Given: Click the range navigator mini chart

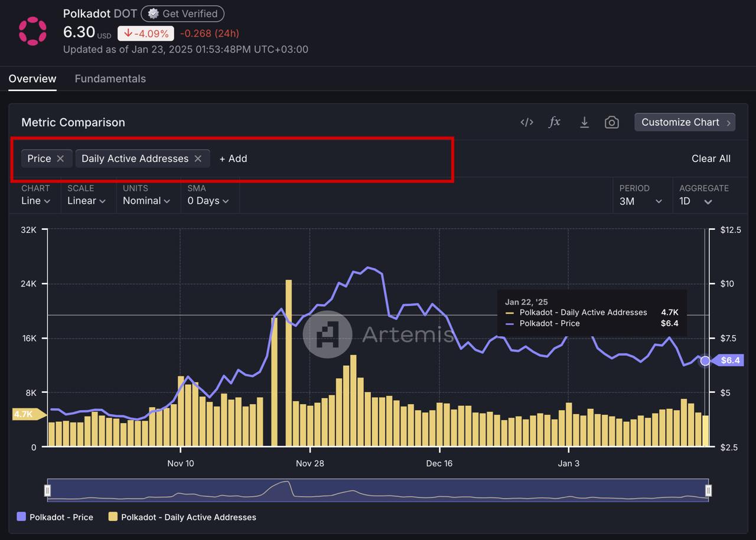Looking at the screenshot, I should [378, 490].
